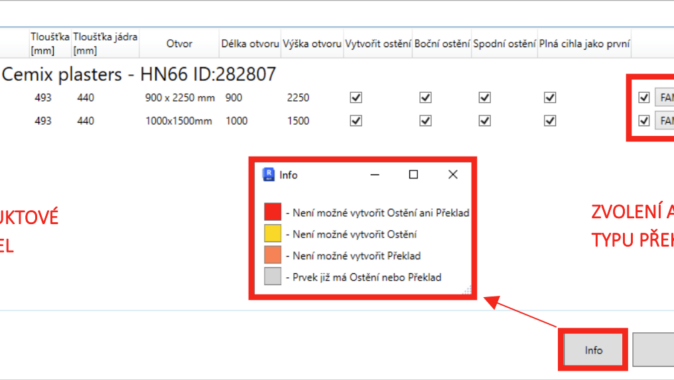This screenshot has height=380, width=674.
Task: Click the Info dialog resize grip
Action: tap(467, 290)
